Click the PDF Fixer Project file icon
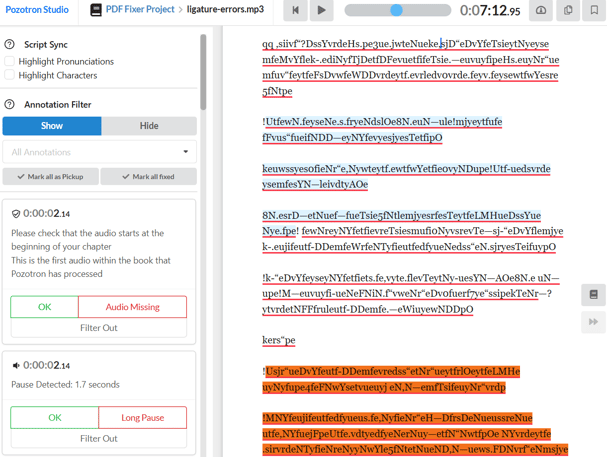The width and height of the screenshot is (607, 457). (x=96, y=10)
